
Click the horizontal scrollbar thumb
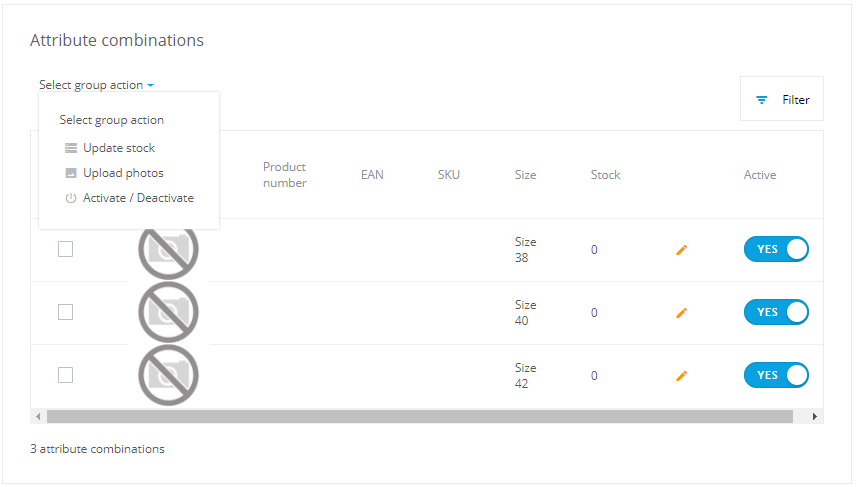click(x=419, y=416)
